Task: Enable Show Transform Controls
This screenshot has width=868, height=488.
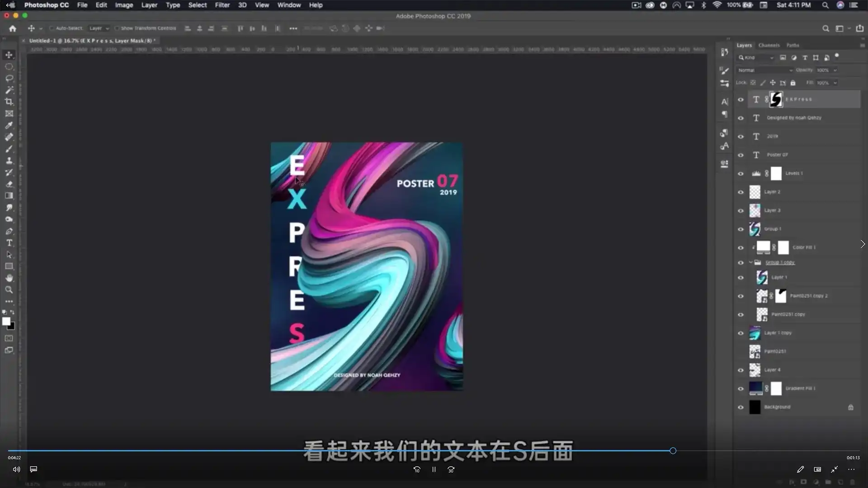Action: point(116,28)
